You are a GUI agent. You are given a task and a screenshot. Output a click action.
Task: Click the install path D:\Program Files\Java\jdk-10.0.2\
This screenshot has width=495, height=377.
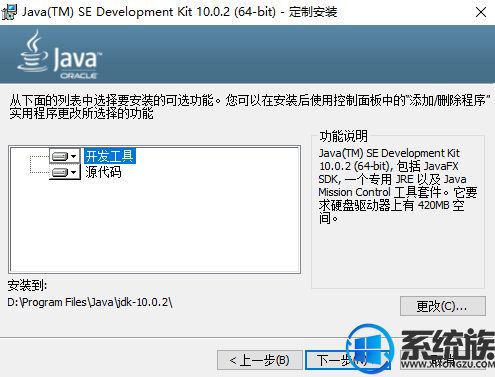(x=90, y=302)
